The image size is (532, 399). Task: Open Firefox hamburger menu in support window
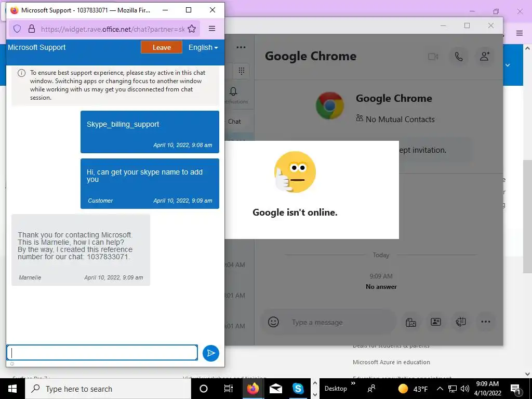coord(212,29)
